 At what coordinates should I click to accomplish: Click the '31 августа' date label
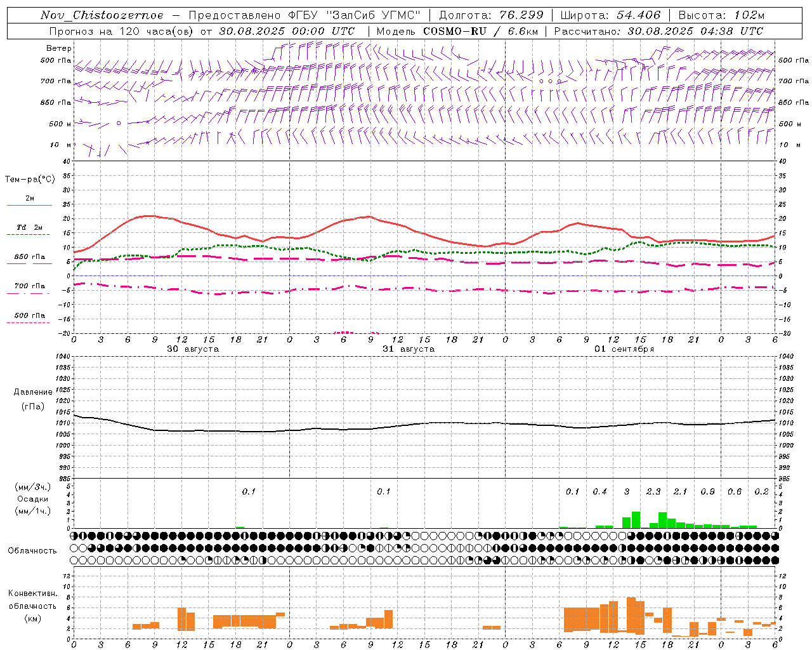(409, 349)
